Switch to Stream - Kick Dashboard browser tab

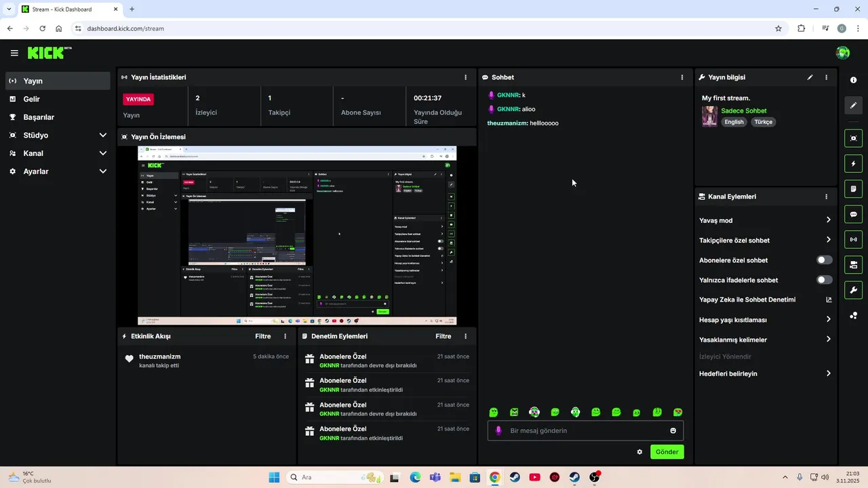(69, 9)
